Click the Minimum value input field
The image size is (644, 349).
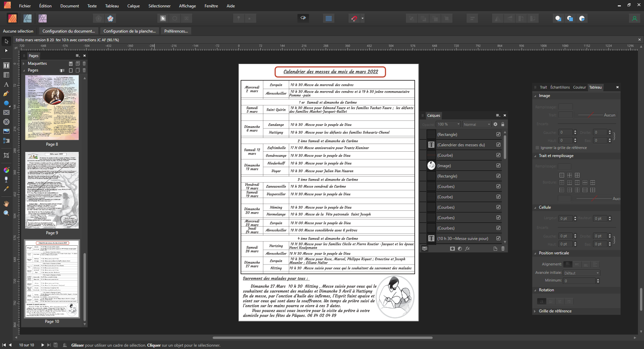tap(579, 281)
